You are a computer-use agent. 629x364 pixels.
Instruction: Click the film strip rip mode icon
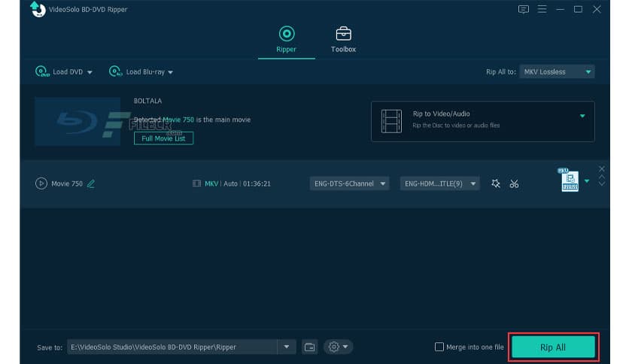coord(391,120)
